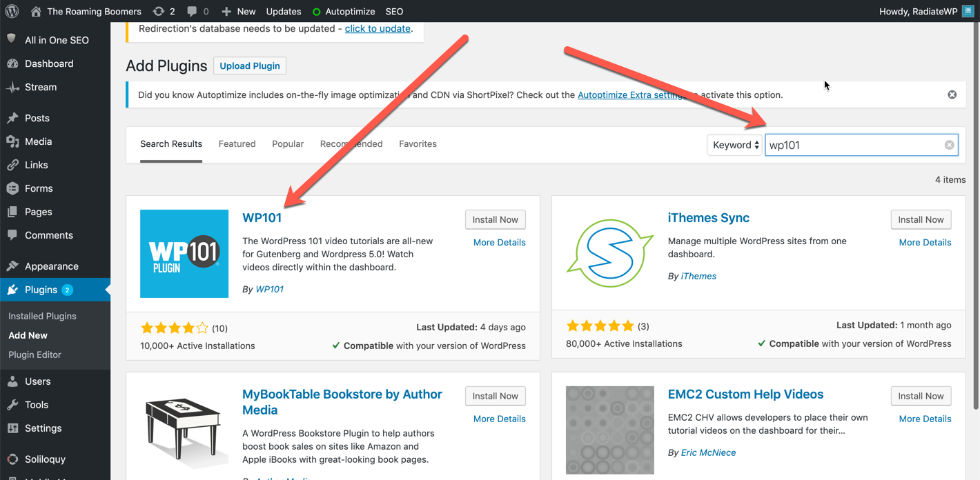Open the EMC2 Custom Help Videos title link
Image resolution: width=980 pixels, height=480 pixels.
tap(745, 394)
